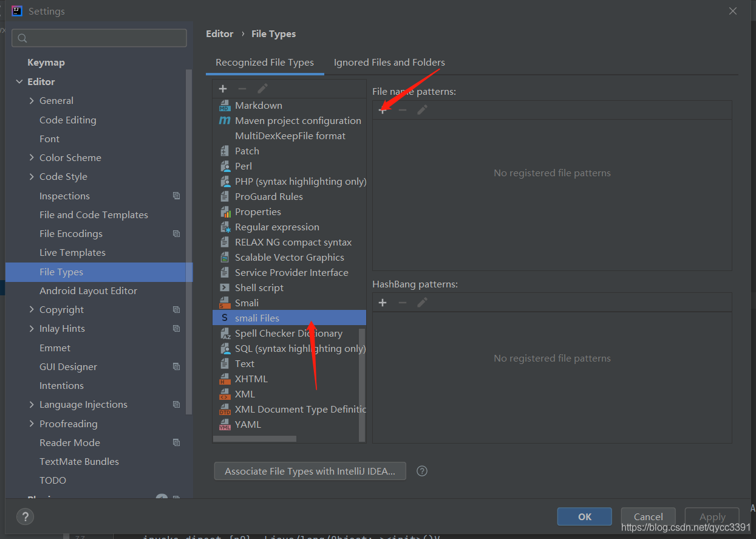Open the Live Templates settings page
This screenshot has height=539, width=756.
pos(72,253)
